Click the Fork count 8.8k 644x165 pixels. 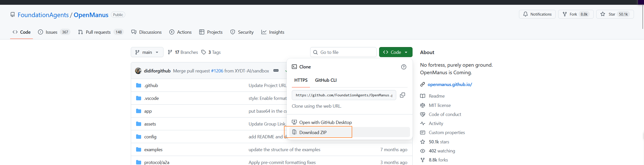(x=584, y=14)
